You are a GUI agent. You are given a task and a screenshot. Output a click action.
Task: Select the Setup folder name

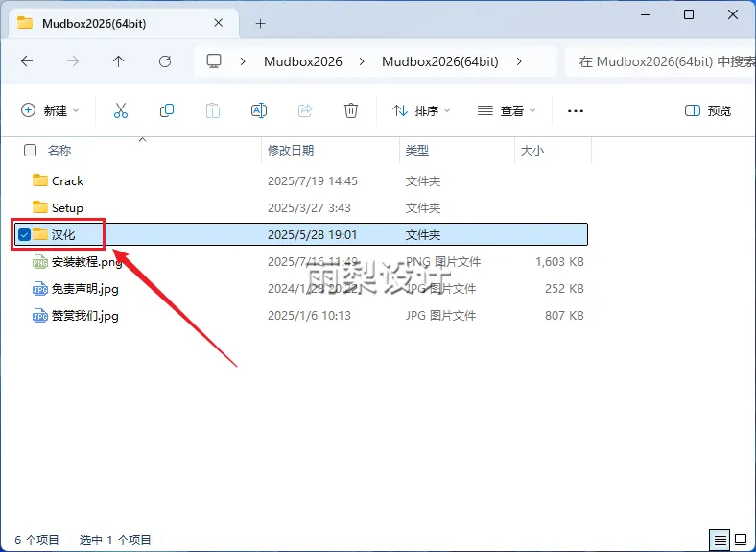(x=67, y=208)
